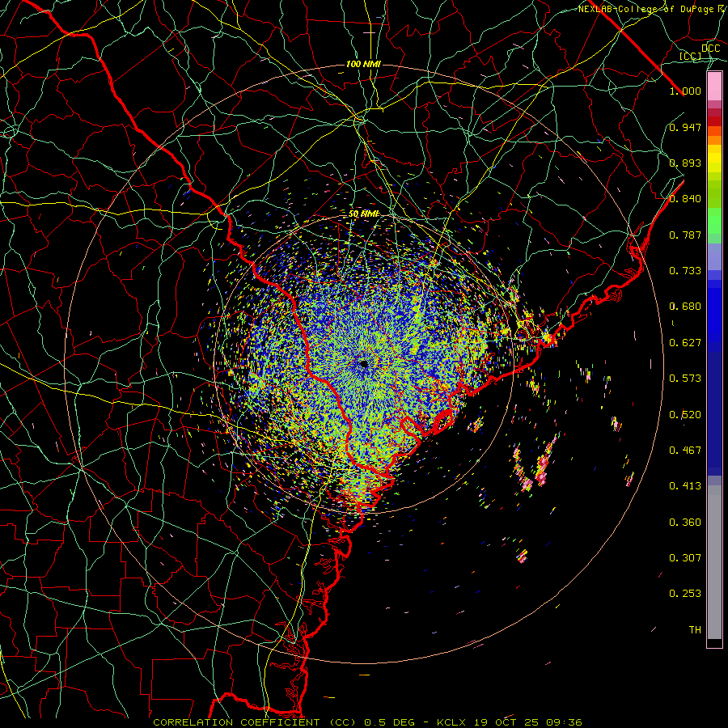Select the 0.787 scale value
This screenshot has height=728, width=728.
coord(685,235)
